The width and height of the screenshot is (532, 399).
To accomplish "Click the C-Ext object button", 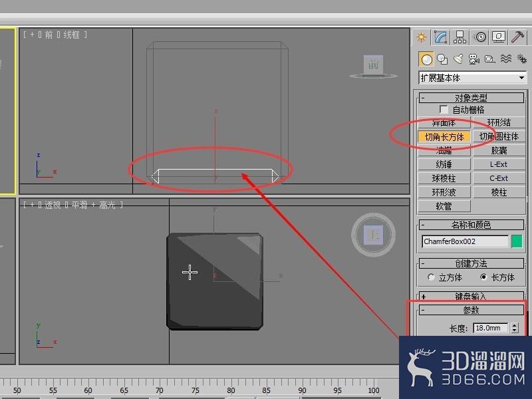I will [x=499, y=178].
